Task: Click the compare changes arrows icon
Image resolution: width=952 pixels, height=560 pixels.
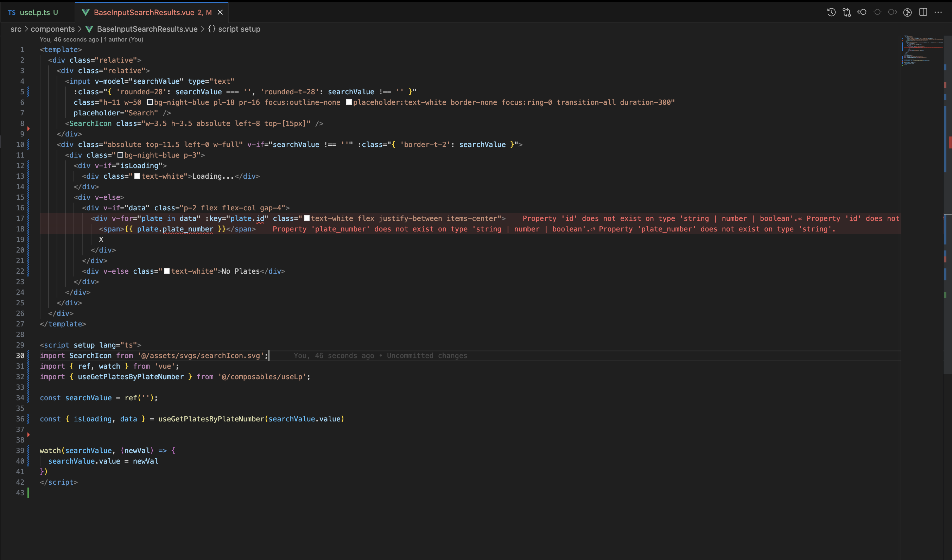Action: click(x=846, y=12)
